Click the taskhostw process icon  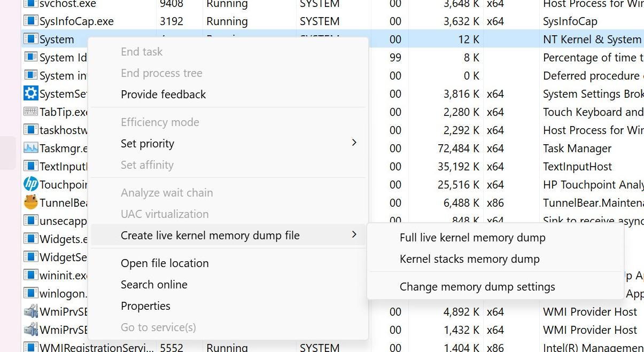[31, 130]
